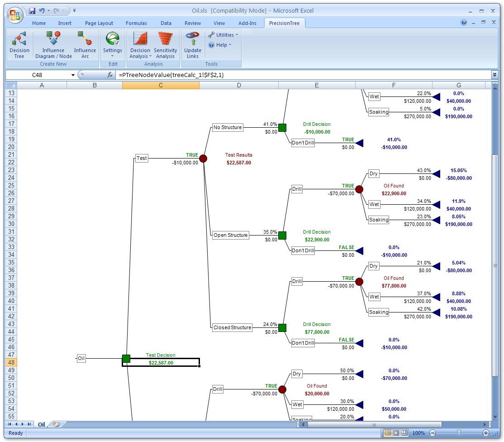Open the Utilities menu
The image size is (504, 442).
(223, 35)
